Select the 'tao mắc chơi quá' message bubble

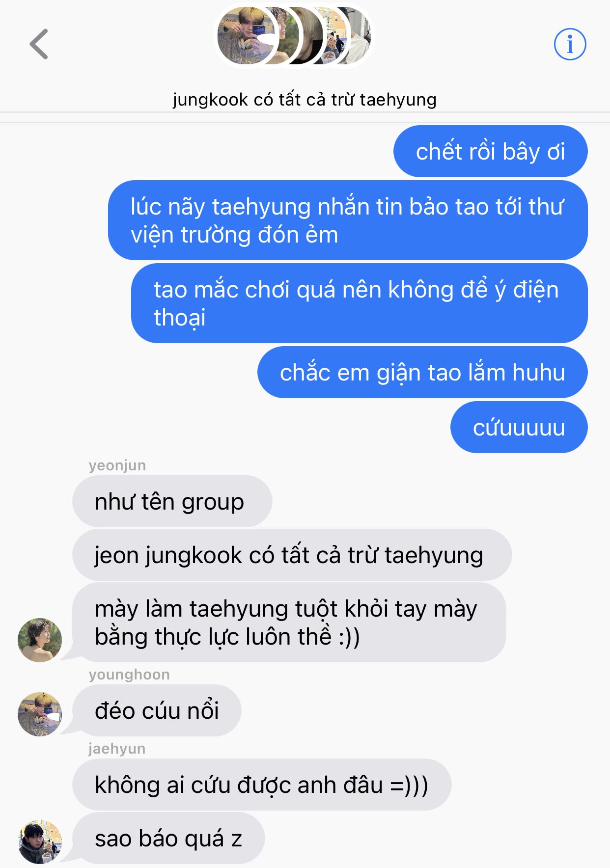point(359,303)
